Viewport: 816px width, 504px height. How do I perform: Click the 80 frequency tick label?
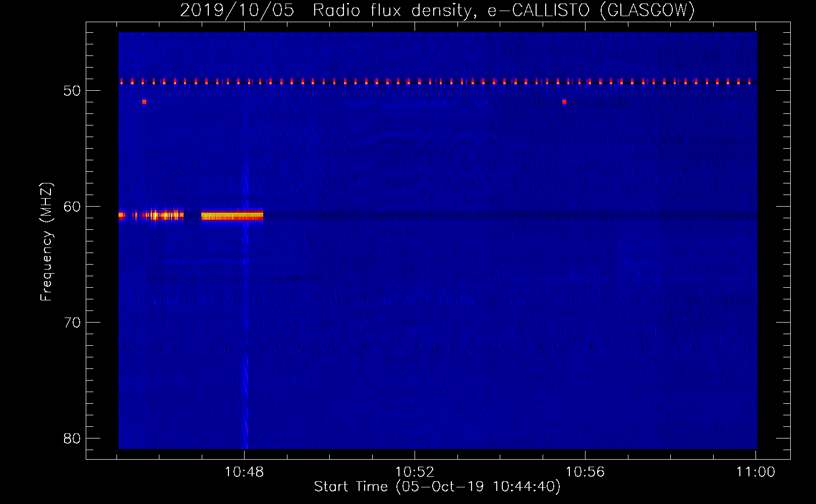[72, 438]
